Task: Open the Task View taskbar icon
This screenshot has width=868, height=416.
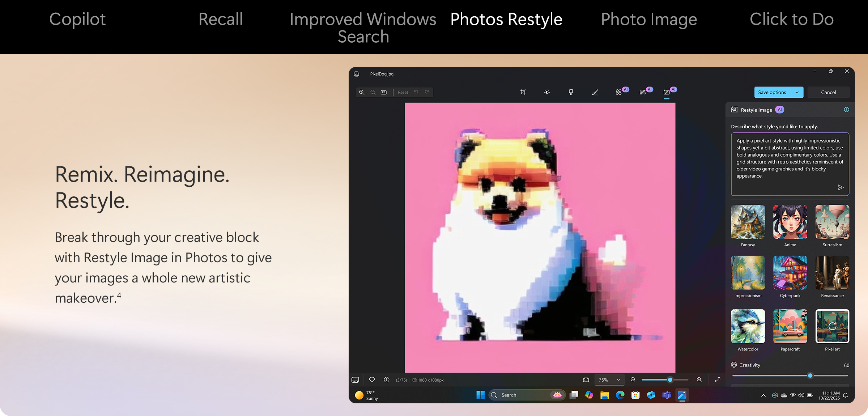Action: tap(574, 395)
